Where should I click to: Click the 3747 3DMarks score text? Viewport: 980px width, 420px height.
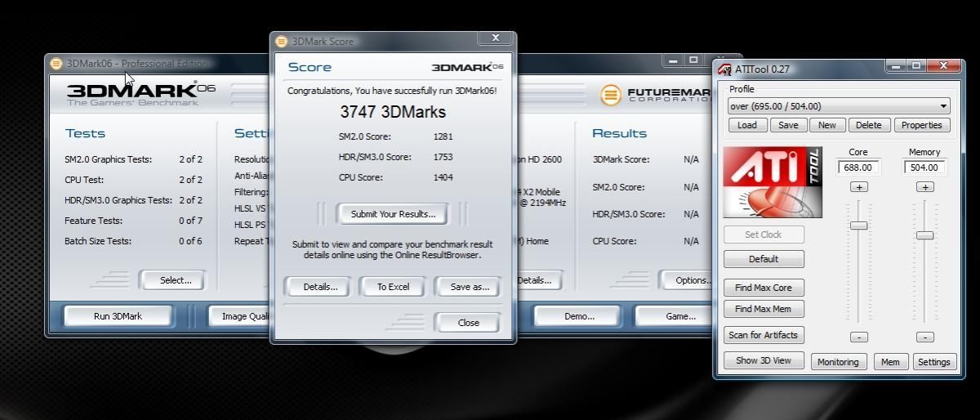click(393, 112)
